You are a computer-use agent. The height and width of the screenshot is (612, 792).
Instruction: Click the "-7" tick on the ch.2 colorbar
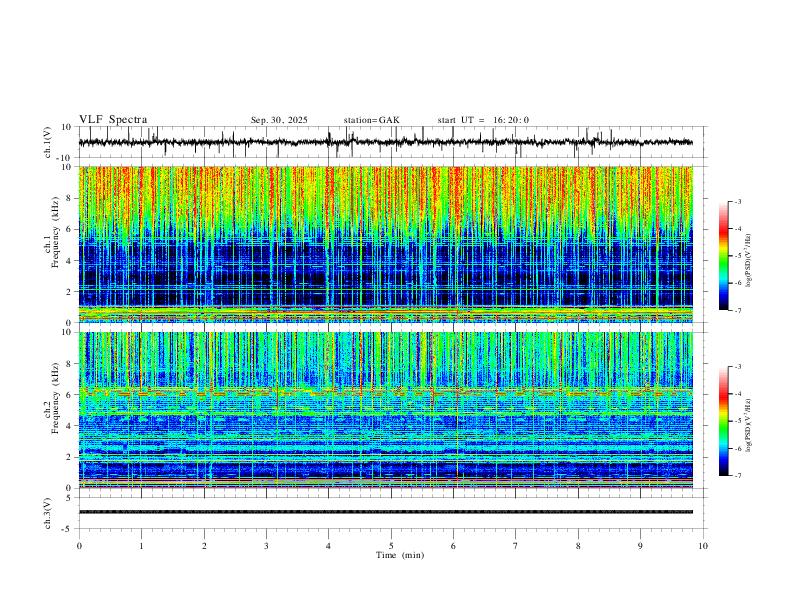737,475
